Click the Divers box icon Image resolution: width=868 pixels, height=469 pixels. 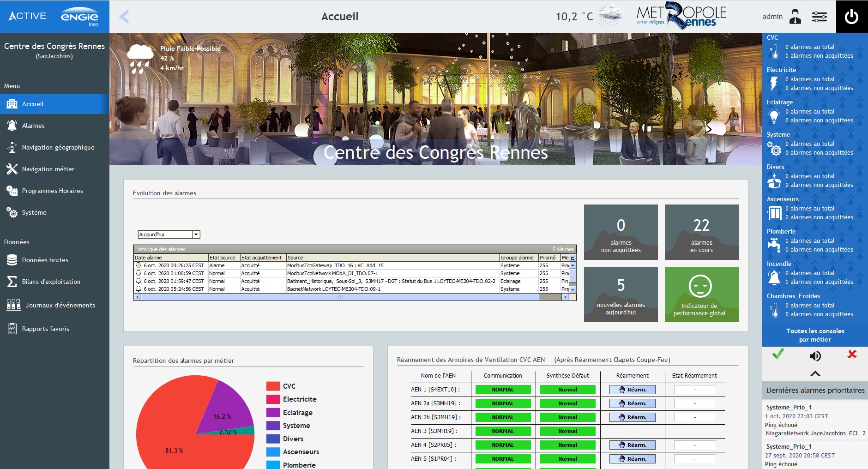pyautogui.click(x=774, y=181)
